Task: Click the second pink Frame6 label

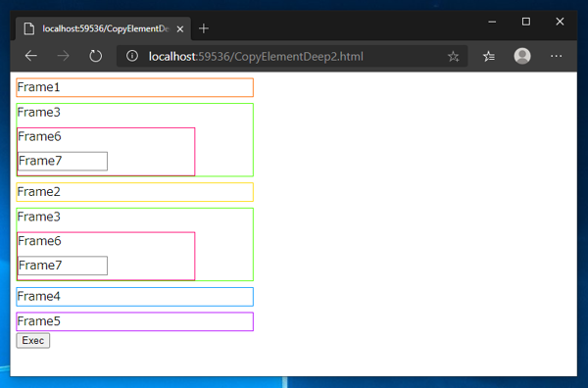Action: tap(39, 241)
